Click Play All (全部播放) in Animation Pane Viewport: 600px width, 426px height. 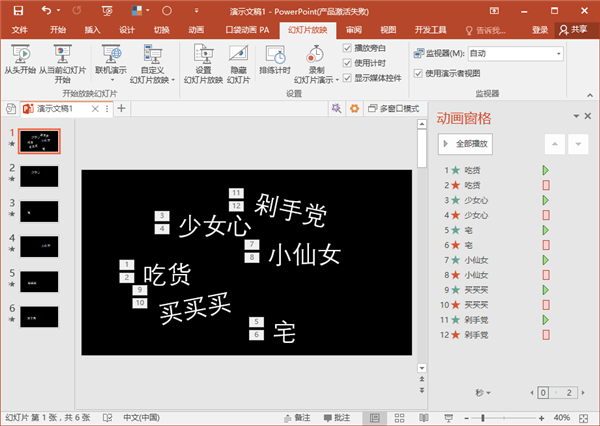(465, 144)
